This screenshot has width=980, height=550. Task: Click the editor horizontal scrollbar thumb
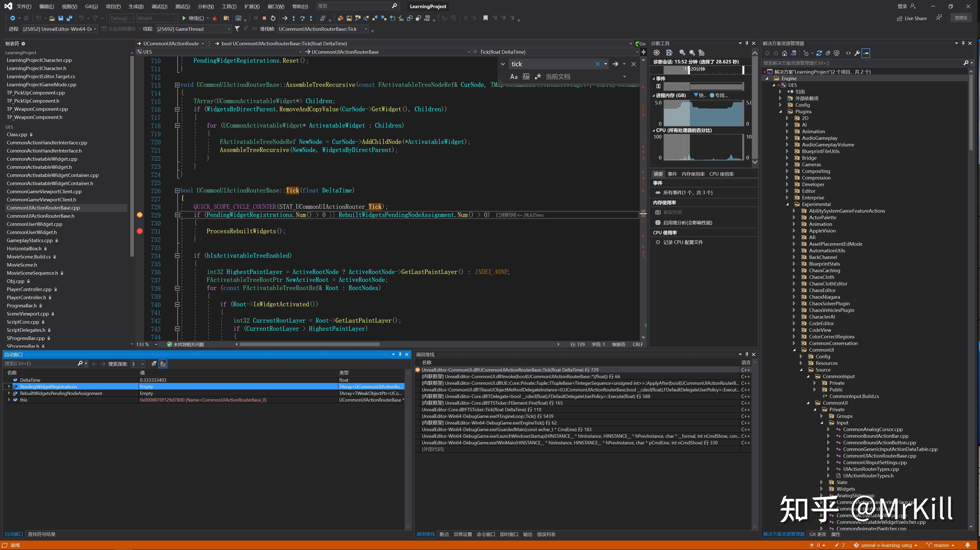click(309, 345)
